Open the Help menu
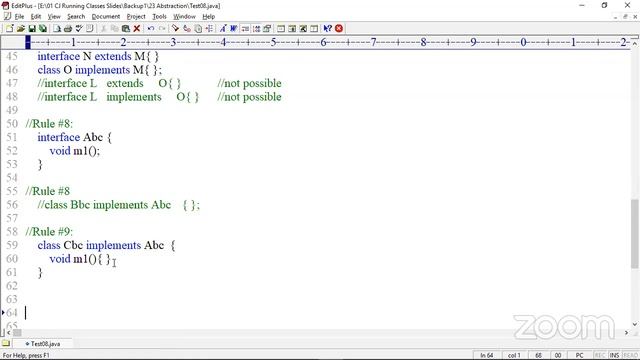The image size is (640, 360). coord(209,16)
